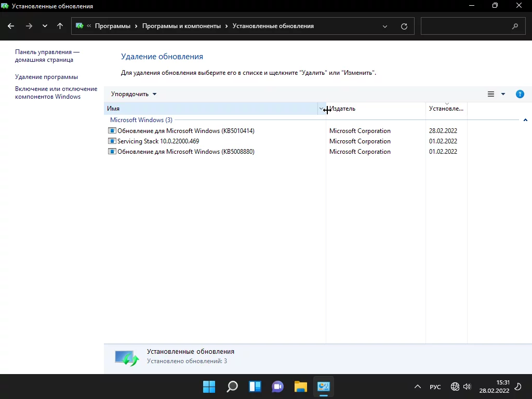Click the Control Panel icon in address bar

pyautogui.click(x=79, y=26)
